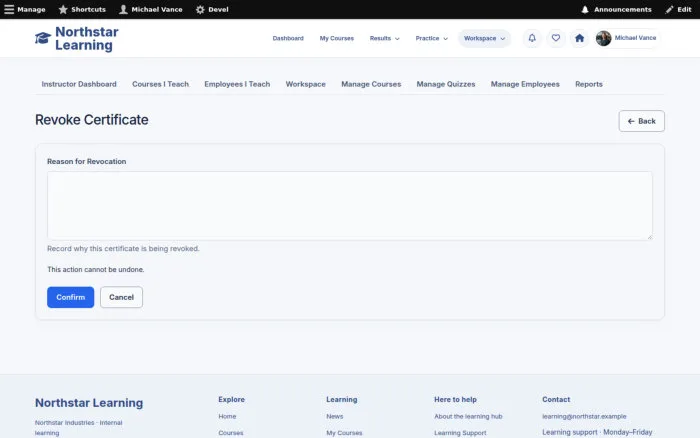Open the footer News link
The height and width of the screenshot is (438, 700).
coord(335,416)
